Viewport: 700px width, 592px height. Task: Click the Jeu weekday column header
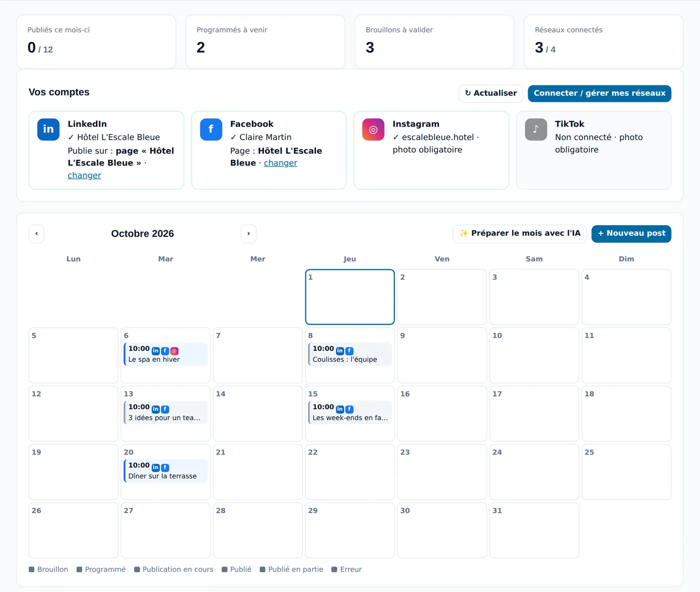point(350,259)
